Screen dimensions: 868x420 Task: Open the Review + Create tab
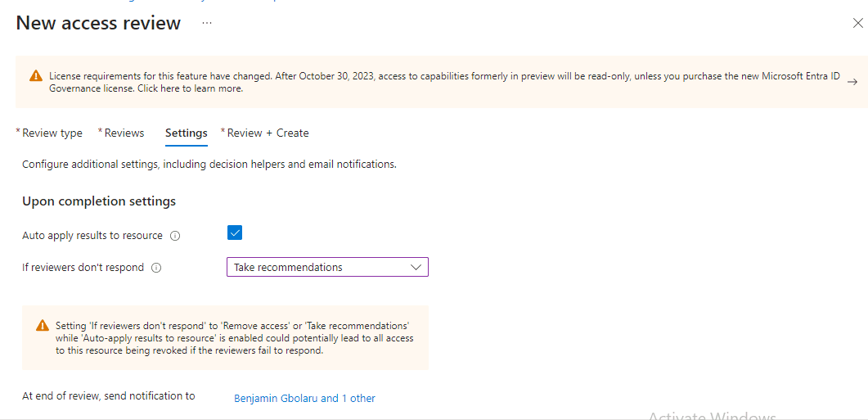click(268, 133)
